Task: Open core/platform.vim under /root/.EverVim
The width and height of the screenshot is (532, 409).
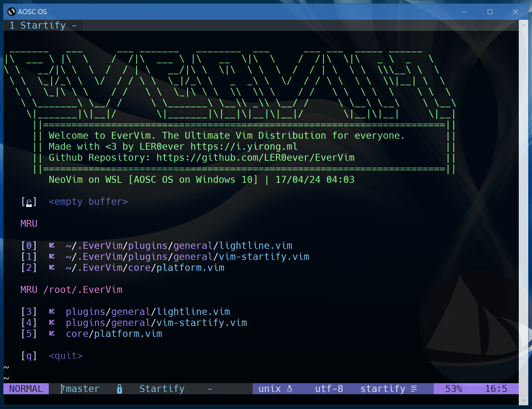Action: (x=114, y=333)
